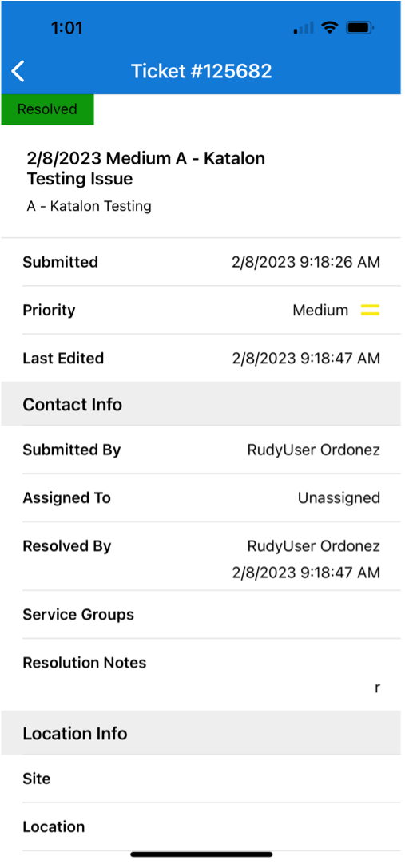
Task: Open the Priority Medium row
Action: click(x=201, y=310)
